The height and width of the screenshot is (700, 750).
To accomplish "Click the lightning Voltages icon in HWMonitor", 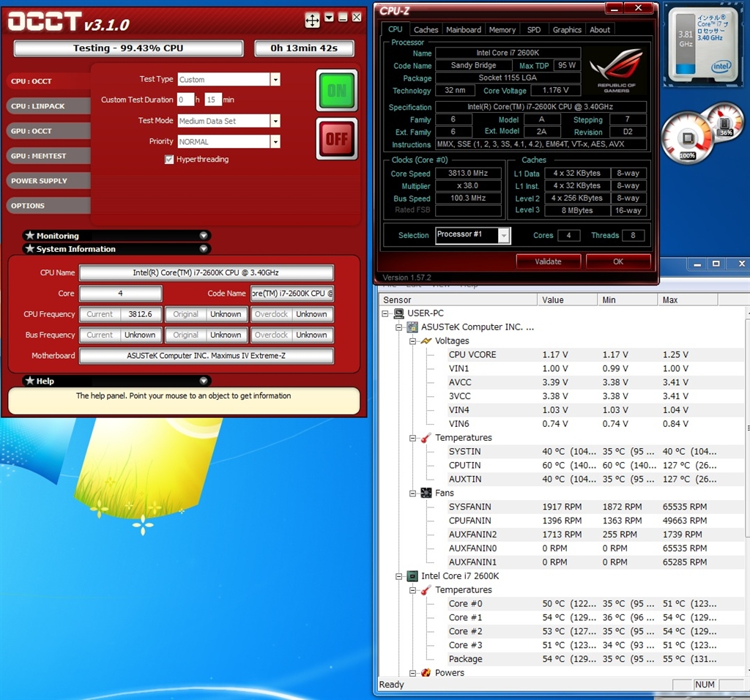I will [426, 341].
